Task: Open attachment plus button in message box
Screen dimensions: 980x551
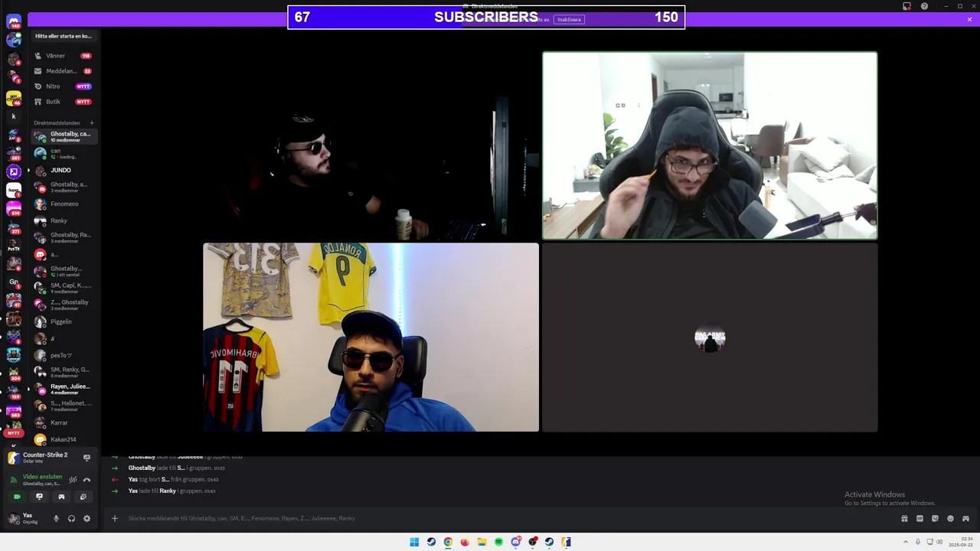Action: click(115, 518)
